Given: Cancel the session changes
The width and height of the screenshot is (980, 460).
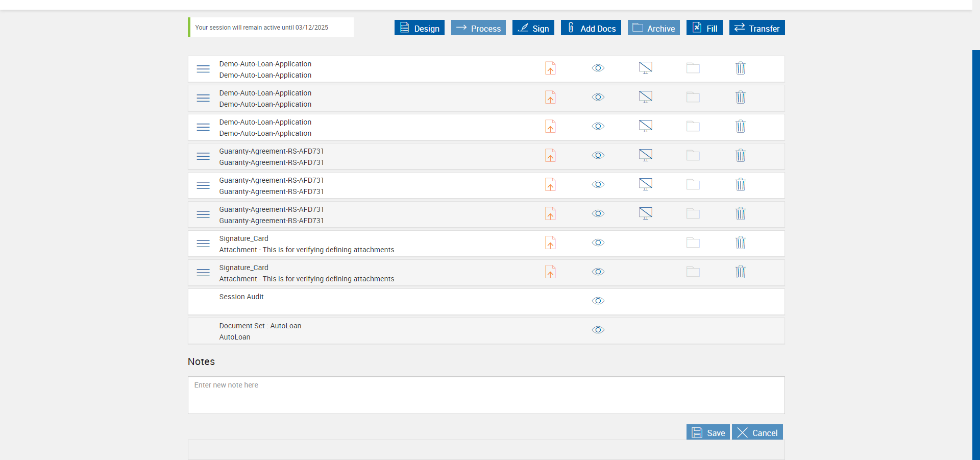Looking at the screenshot, I should click(757, 432).
